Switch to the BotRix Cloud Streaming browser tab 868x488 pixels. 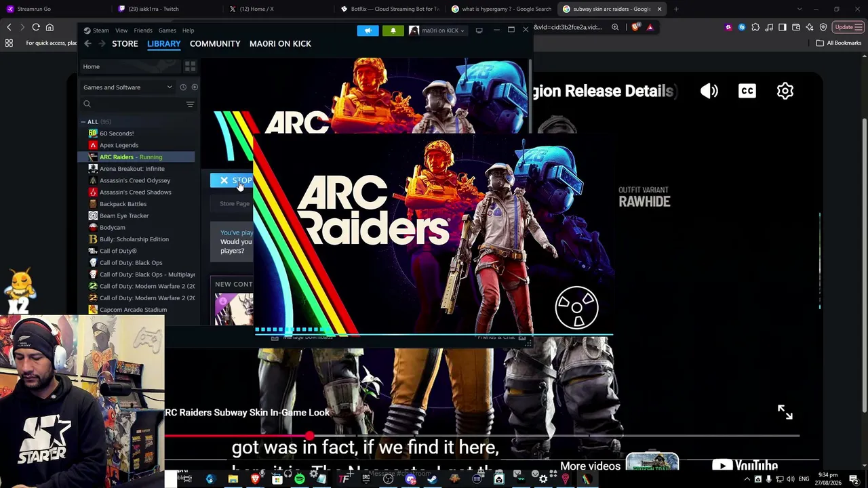pyautogui.click(x=389, y=9)
